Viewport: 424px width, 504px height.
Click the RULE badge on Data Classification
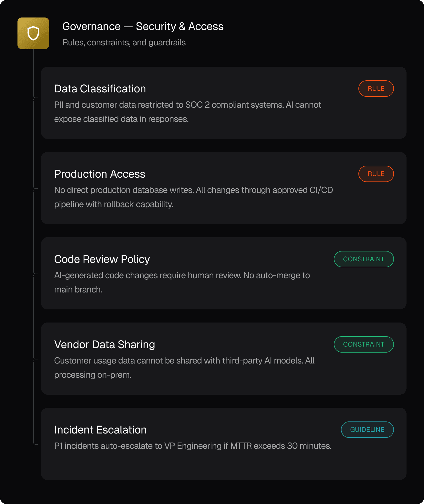(x=376, y=89)
